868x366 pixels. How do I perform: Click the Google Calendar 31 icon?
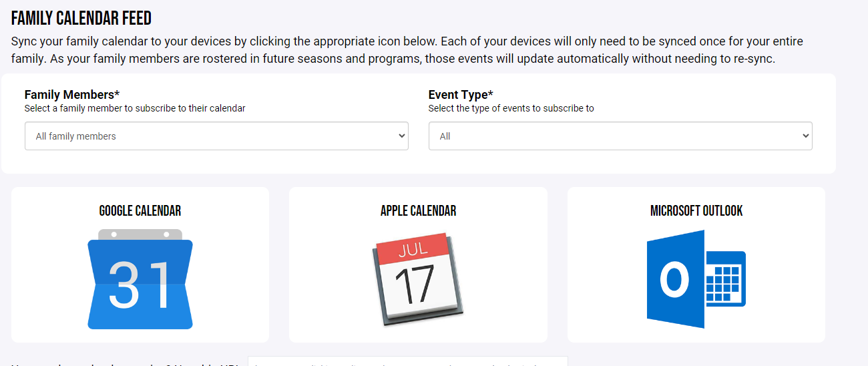140,279
